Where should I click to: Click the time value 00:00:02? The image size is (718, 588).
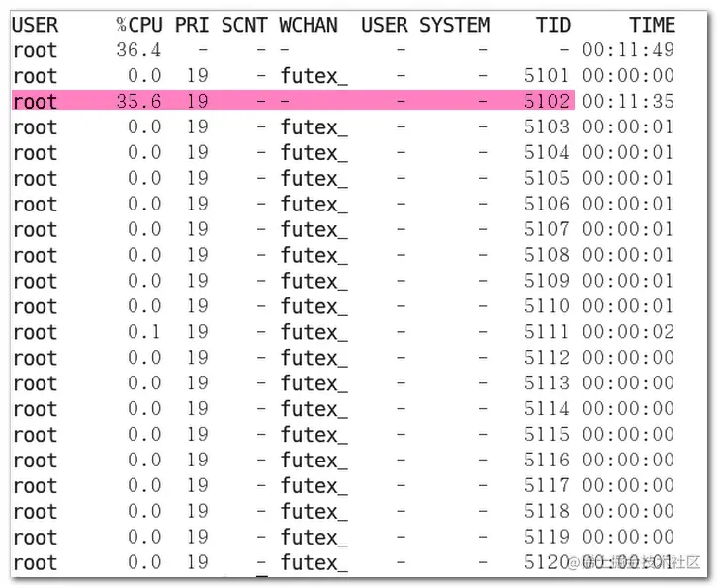628,332
